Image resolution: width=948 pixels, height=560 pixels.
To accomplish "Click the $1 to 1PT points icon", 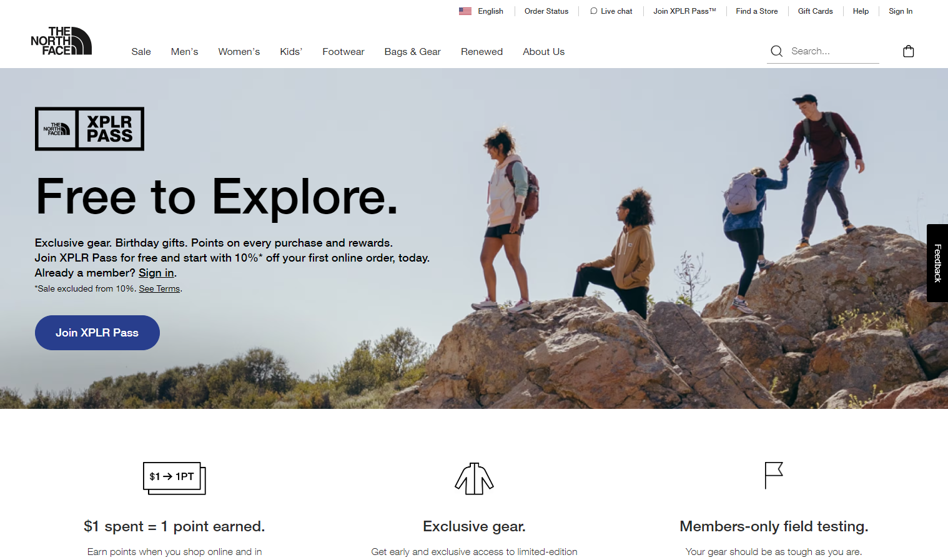I will click(174, 478).
